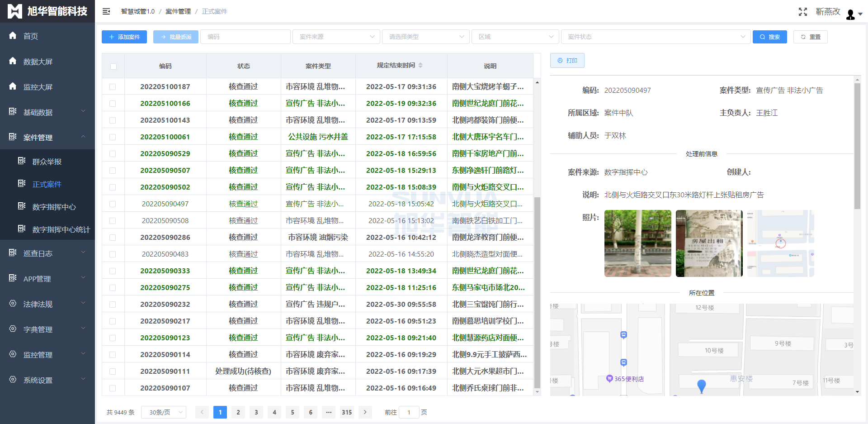Select the checkbox for case 202205090497
This screenshot has height=424, width=868.
[x=113, y=204]
